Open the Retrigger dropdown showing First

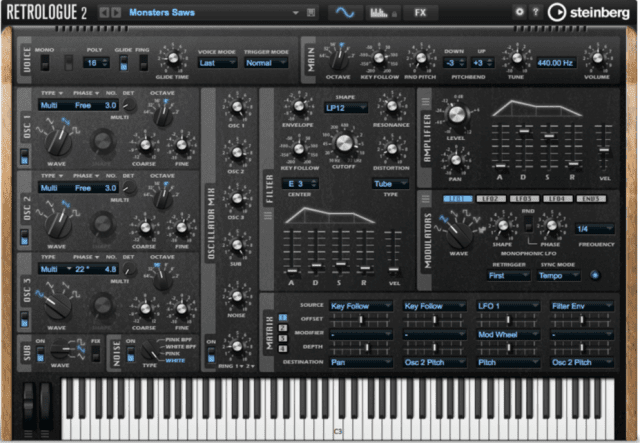point(509,276)
